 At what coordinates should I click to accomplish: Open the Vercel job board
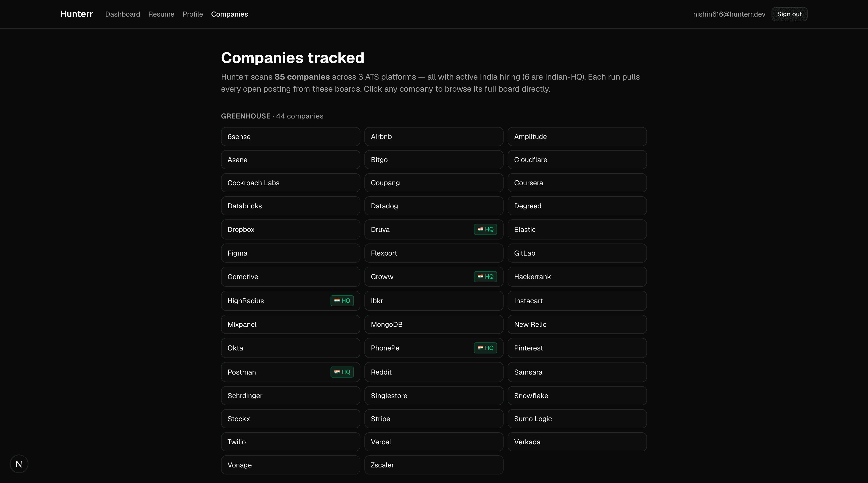(x=434, y=442)
